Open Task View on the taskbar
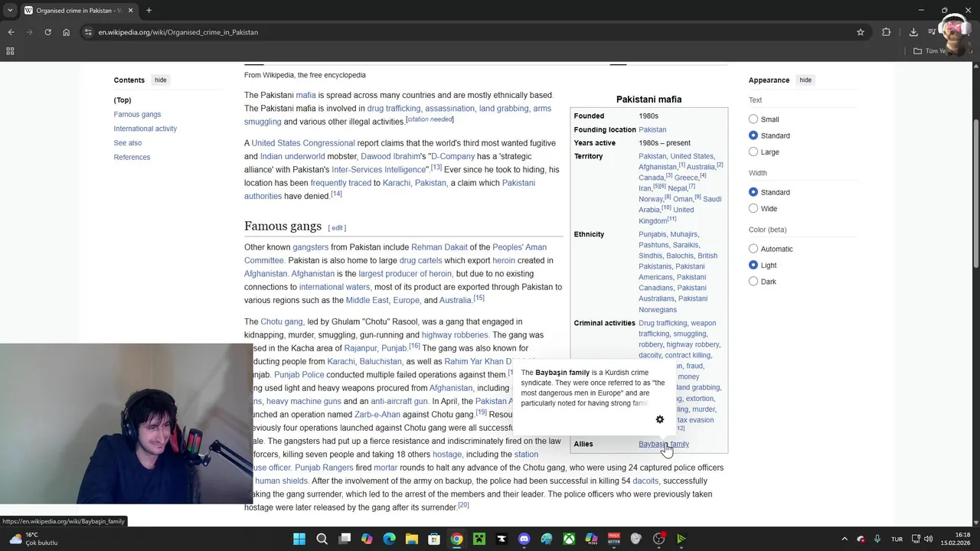The image size is (980, 551). coord(345,539)
